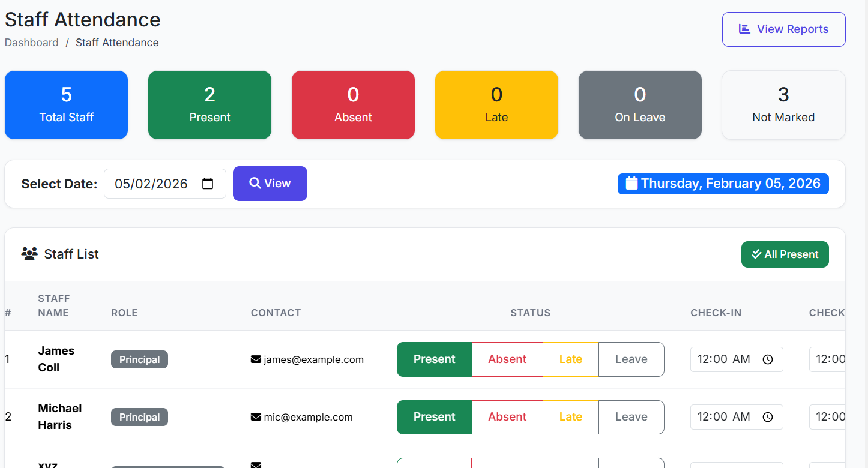The height and width of the screenshot is (468, 868).
Task: Click the Staff List people icon
Action: point(29,254)
